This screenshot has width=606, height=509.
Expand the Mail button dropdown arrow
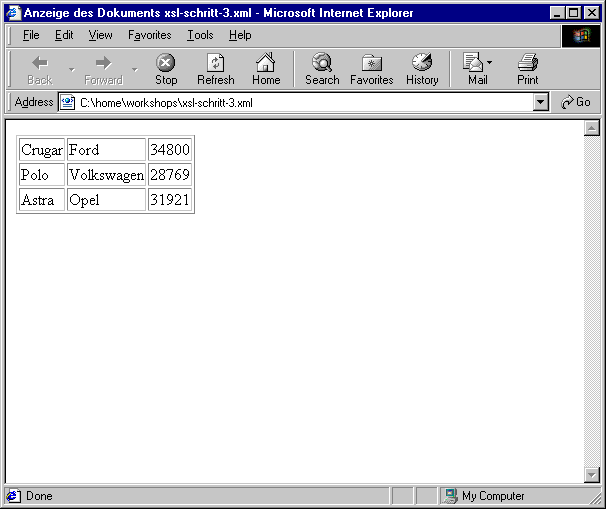(489, 62)
